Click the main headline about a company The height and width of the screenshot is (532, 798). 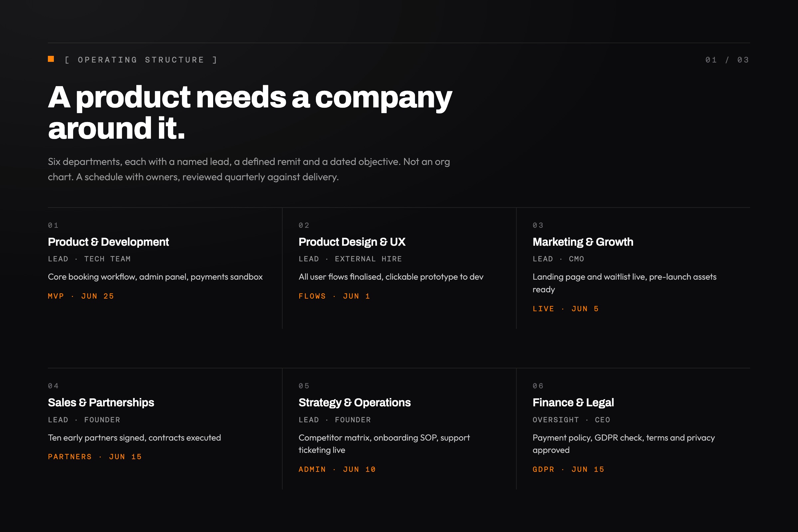click(250, 112)
